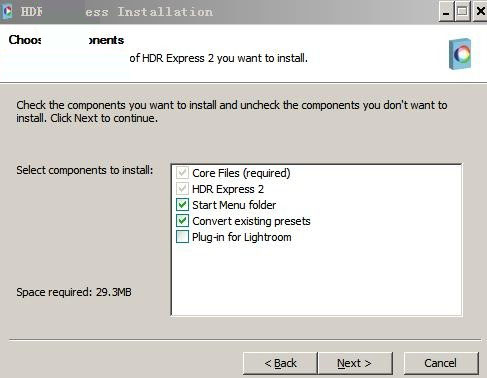Select the Convert existing presets label

[x=251, y=221]
